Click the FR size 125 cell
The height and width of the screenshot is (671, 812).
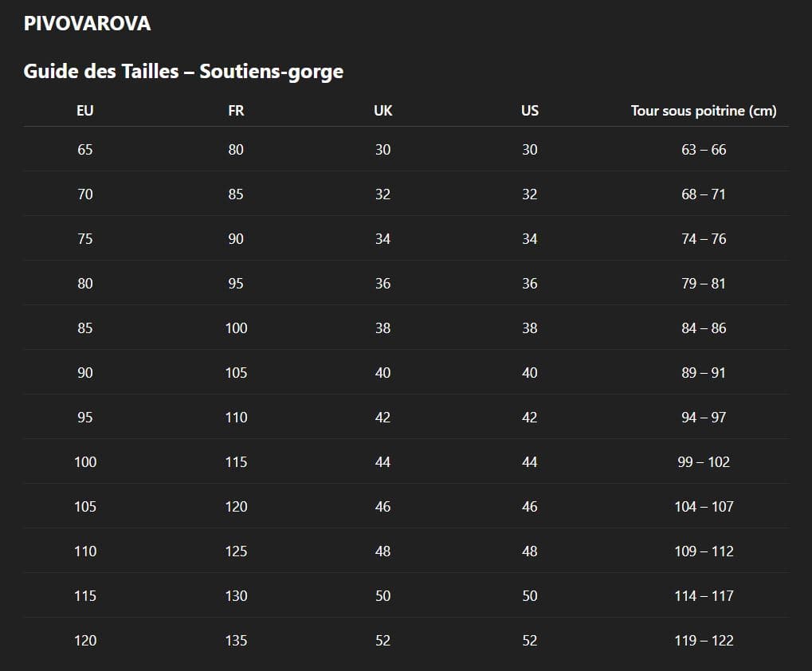(236, 551)
